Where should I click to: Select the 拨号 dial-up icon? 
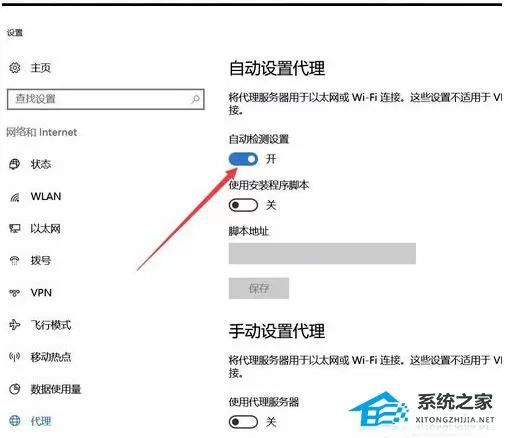pos(15,260)
